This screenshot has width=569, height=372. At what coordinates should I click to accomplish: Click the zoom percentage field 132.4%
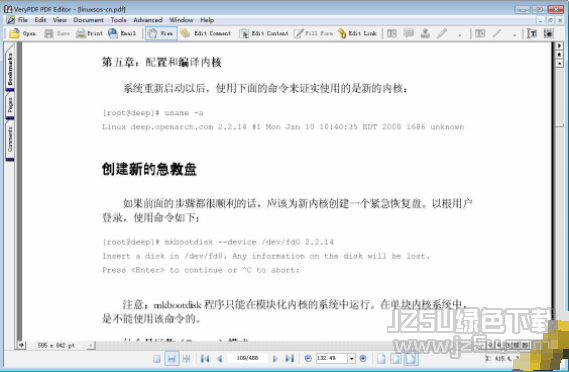coord(332,358)
